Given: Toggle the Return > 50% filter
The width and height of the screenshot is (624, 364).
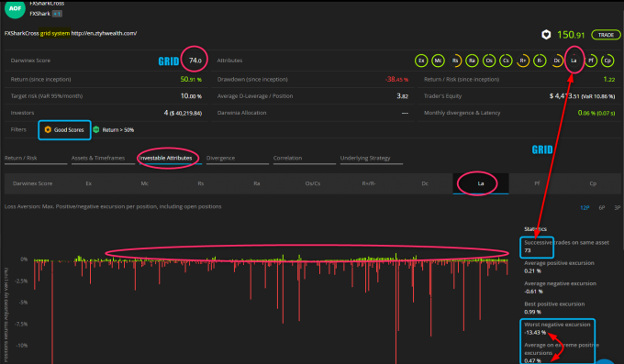Looking at the screenshot, I should click(x=114, y=129).
